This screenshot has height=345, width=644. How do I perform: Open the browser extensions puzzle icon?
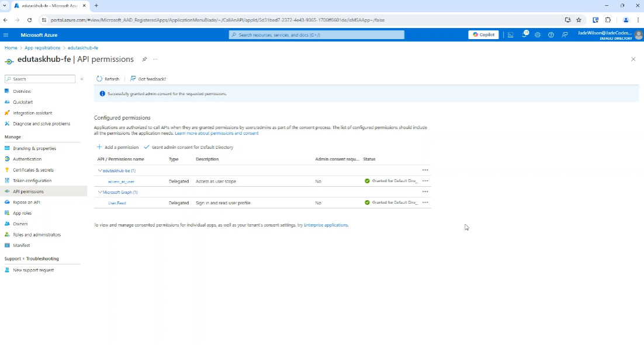tap(608, 20)
